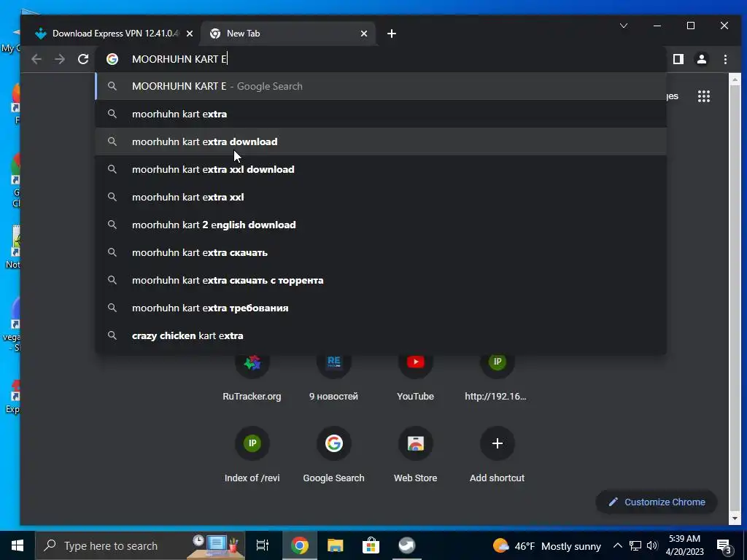Click Chrome icon on taskbar
747x560 pixels.
[x=300, y=545]
